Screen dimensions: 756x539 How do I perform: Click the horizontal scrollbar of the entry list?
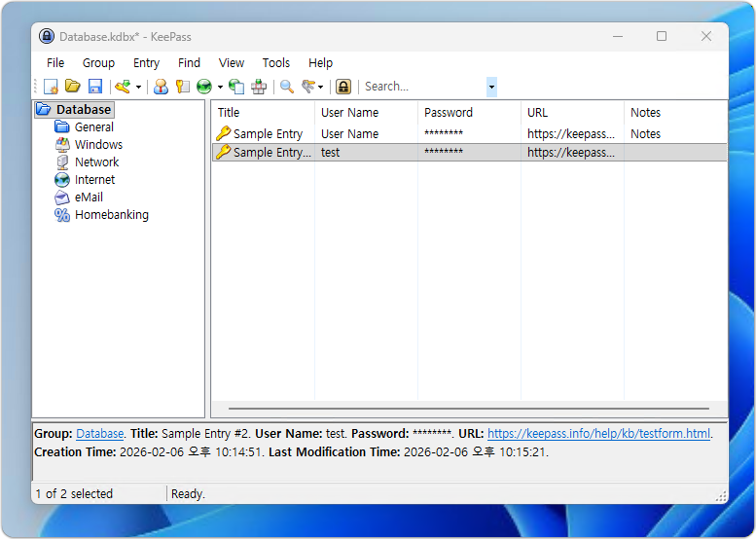point(468,409)
